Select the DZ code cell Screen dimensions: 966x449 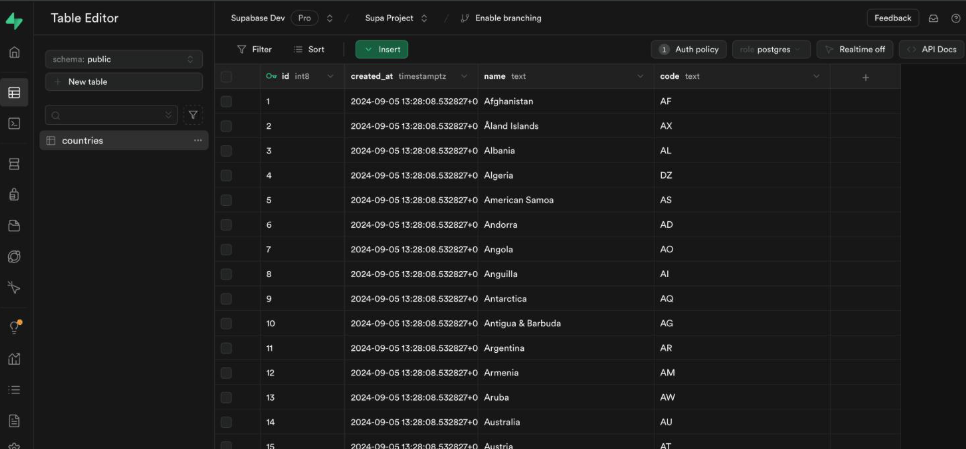coord(742,175)
